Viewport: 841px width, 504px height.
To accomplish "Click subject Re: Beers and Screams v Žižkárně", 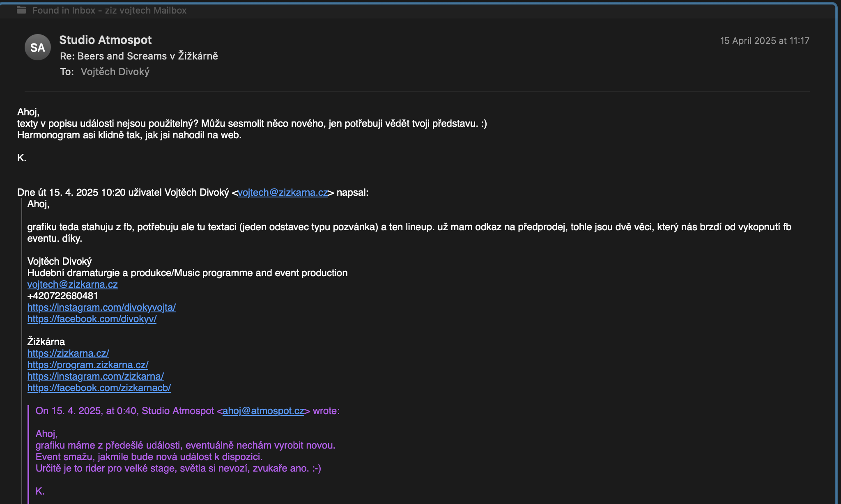I will tap(139, 56).
